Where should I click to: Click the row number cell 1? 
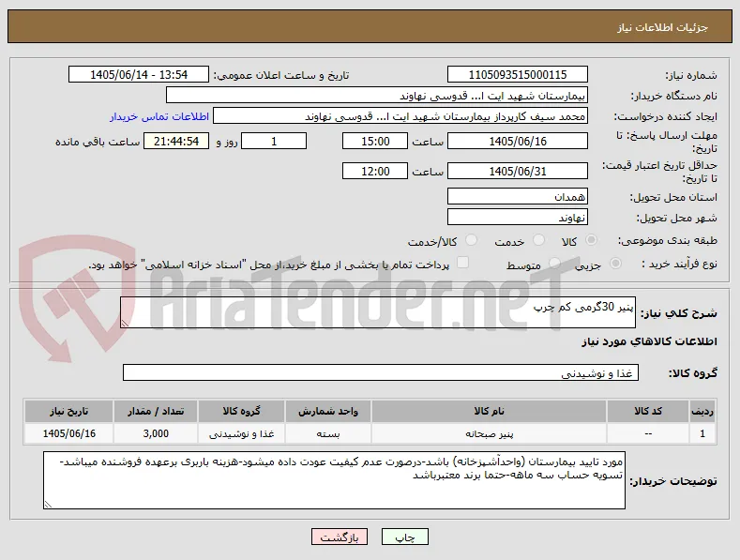[702, 433]
